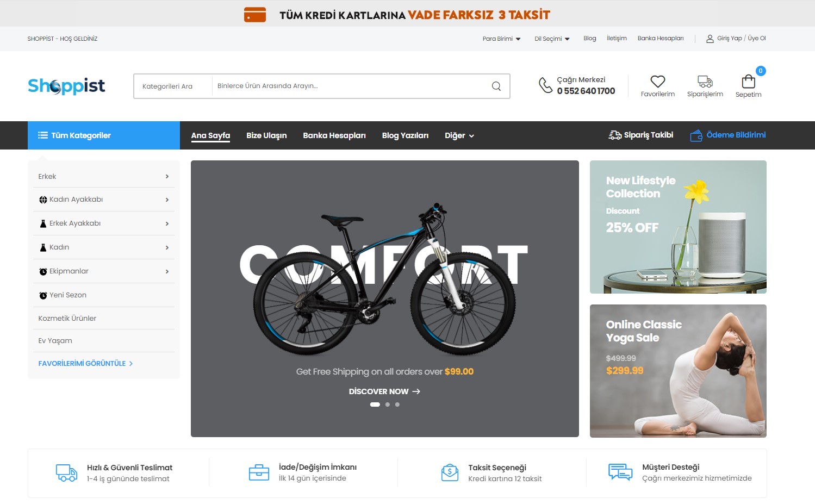The image size is (815, 504).
Task: Open the Para Birimi dropdown
Action: click(x=501, y=39)
